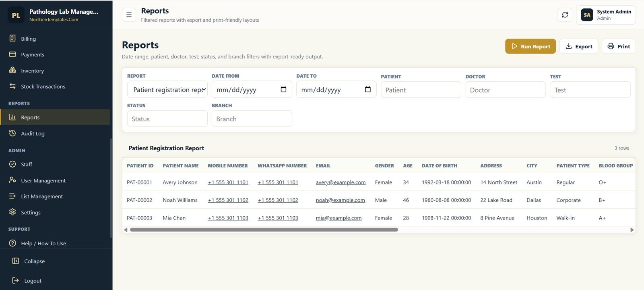The height and width of the screenshot is (290, 644).
Task: Focus the Patient filter field
Action: tap(421, 90)
